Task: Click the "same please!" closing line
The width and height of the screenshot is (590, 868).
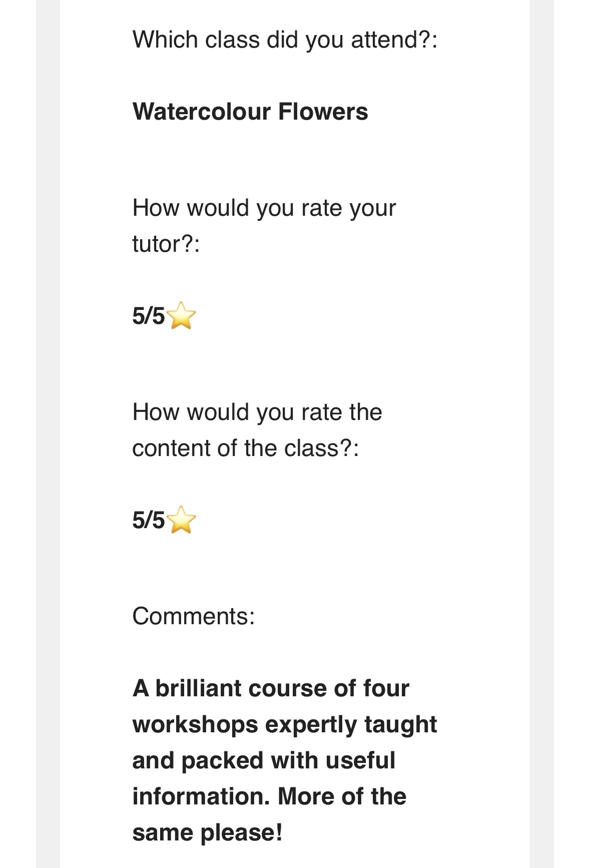Action: click(x=207, y=832)
